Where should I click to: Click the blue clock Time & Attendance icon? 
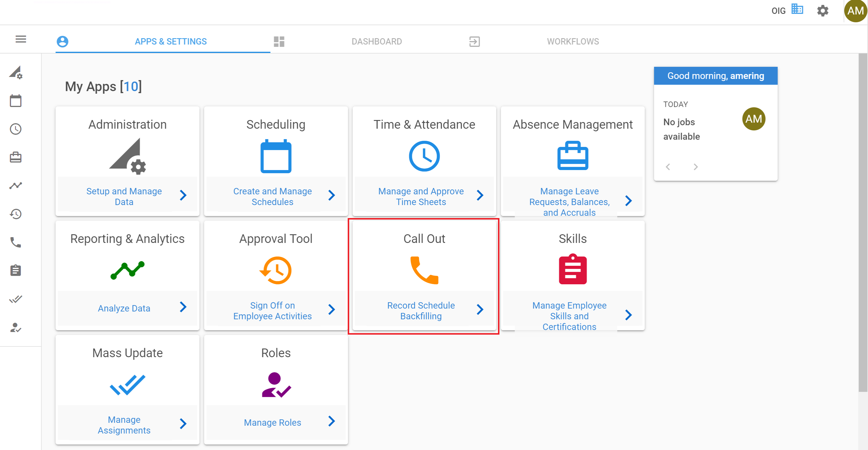click(x=424, y=156)
